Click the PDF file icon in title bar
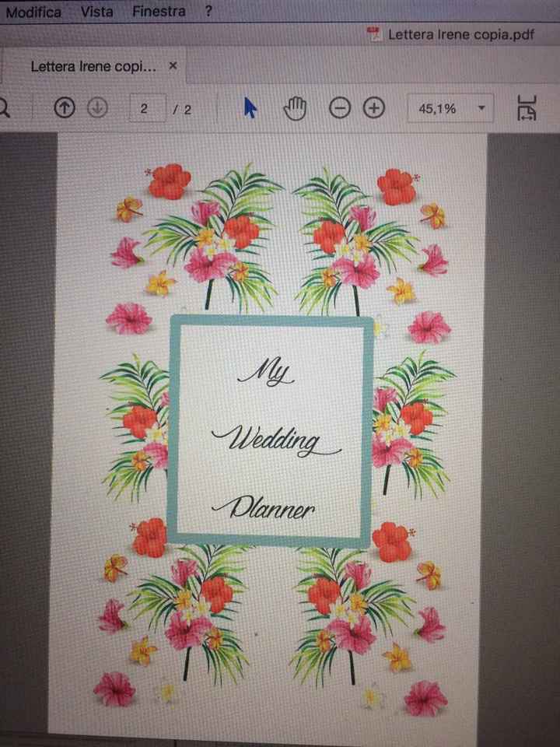This screenshot has height=747, width=560. 376,34
